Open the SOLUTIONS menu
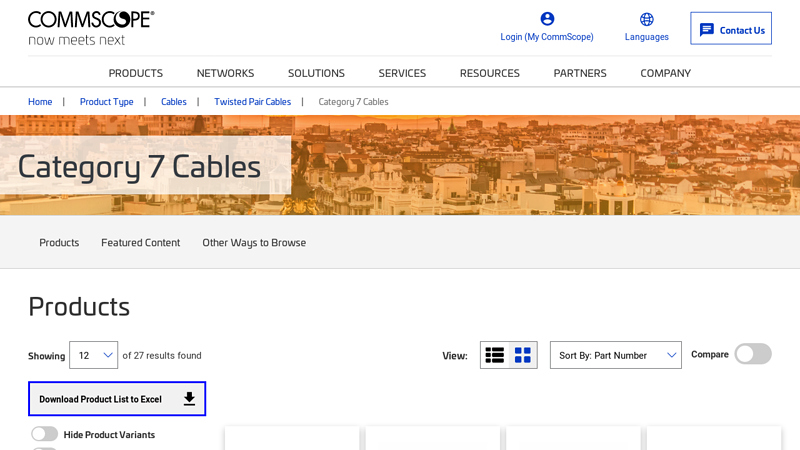The height and width of the screenshot is (450, 800). 316,73
